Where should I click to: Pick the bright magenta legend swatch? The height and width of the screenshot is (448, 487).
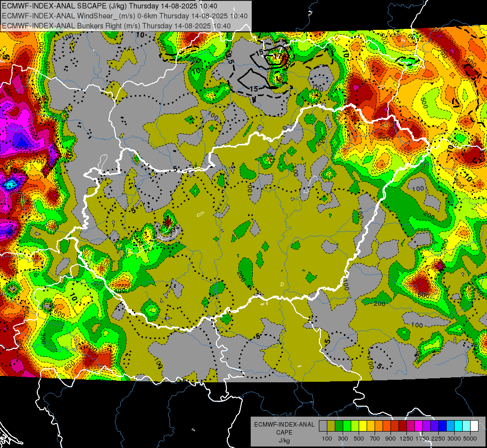point(419,426)
